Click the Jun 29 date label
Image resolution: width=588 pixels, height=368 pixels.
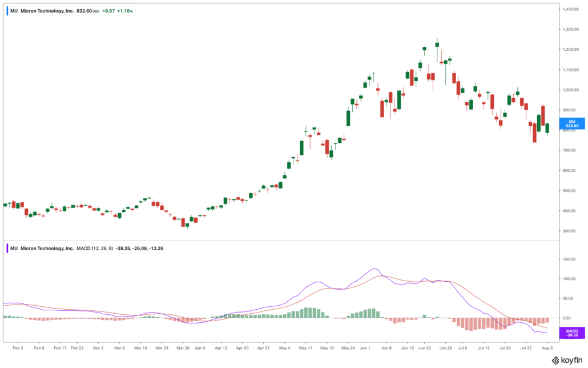coord(445,348)
